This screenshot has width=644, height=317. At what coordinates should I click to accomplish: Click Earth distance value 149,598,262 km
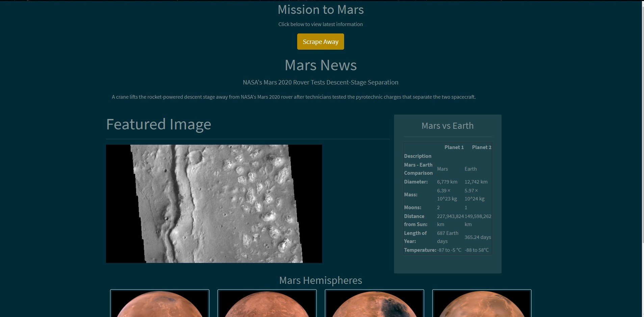click(x=478, y=220)
